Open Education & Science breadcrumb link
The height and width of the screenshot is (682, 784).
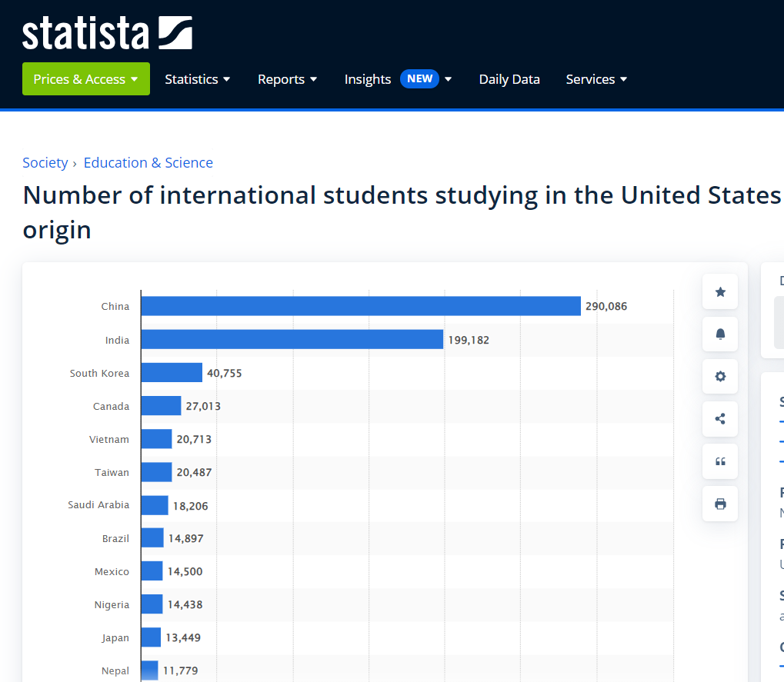coord(148,163)
